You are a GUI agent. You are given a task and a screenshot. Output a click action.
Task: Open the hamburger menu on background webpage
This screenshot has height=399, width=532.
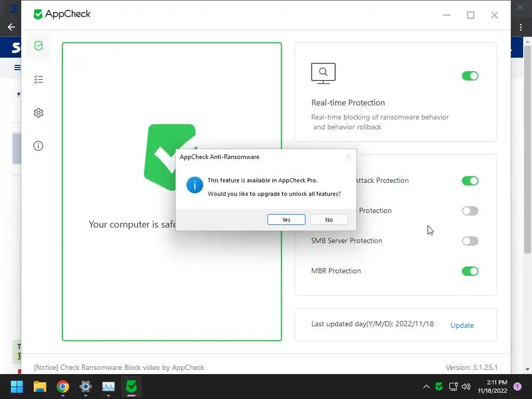17,68
